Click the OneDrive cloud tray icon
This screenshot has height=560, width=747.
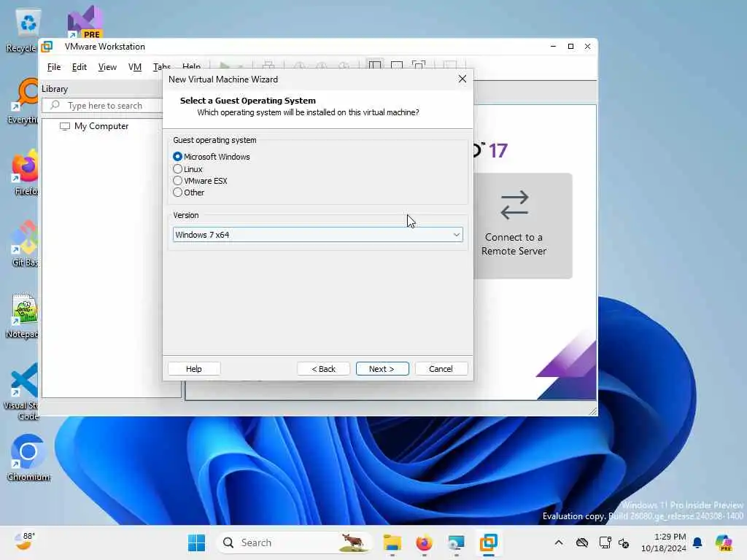pyautogui.click(x=582, y=542)
